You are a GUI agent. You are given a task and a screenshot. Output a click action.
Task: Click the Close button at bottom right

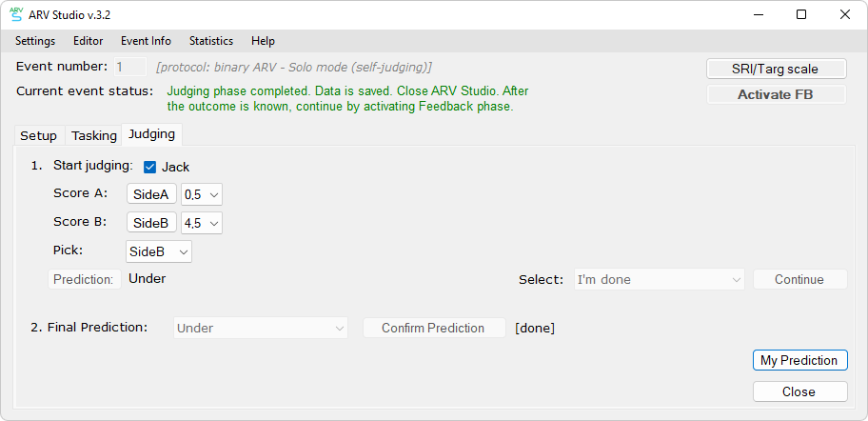click(x=799, y=391)
